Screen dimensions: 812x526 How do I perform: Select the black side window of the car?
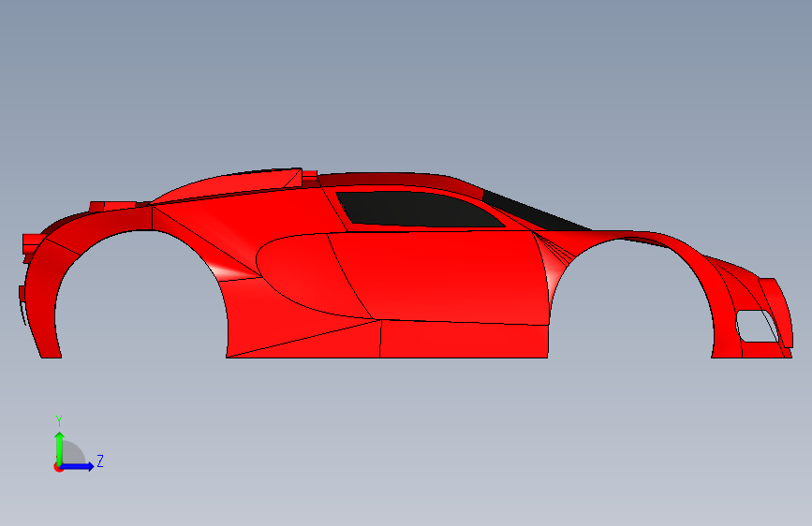(419, 209)
